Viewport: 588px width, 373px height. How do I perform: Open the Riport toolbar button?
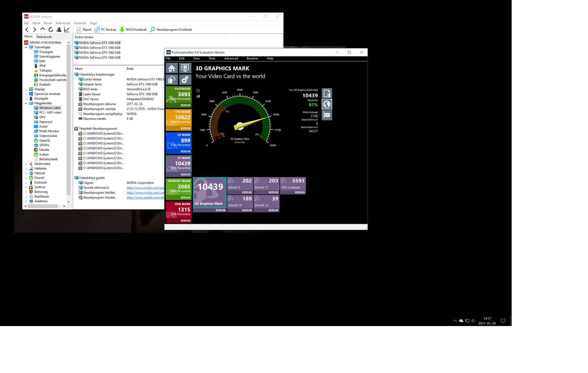pos(84,30)
